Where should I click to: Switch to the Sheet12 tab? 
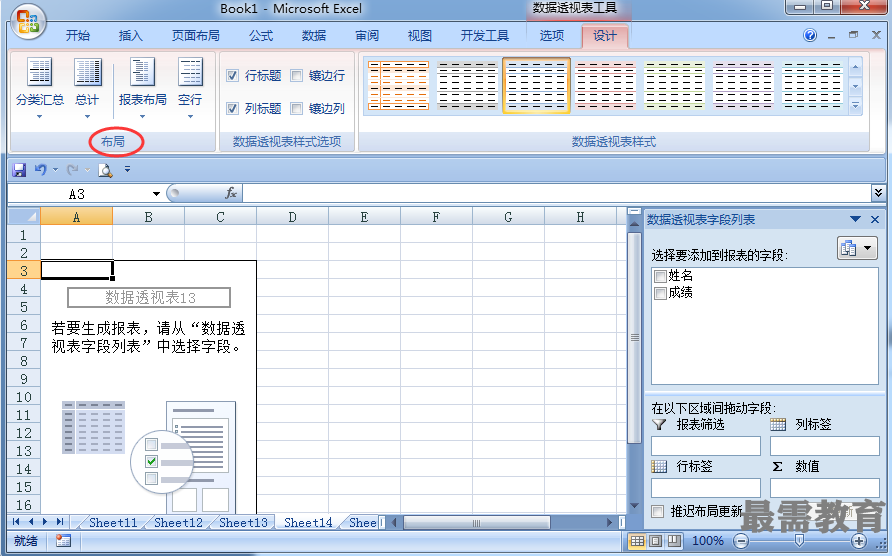(178, 522)
